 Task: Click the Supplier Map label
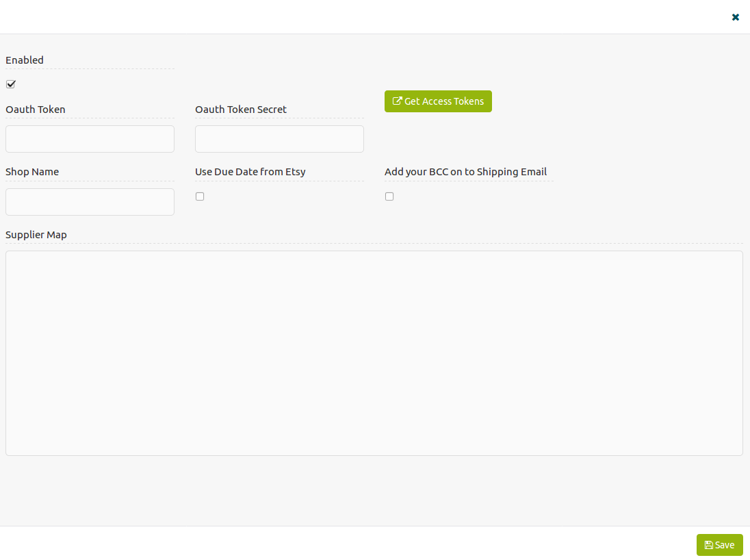36,235
